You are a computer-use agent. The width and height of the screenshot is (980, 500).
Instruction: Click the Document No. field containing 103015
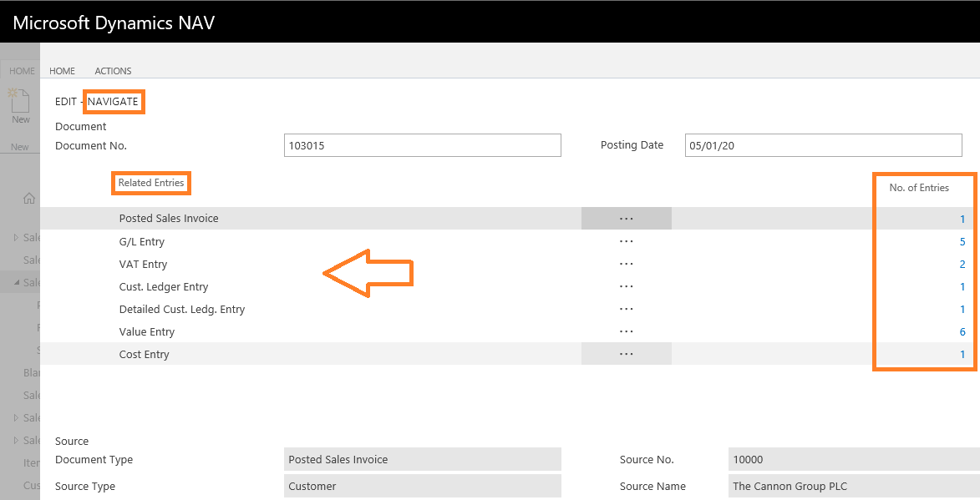423,145
